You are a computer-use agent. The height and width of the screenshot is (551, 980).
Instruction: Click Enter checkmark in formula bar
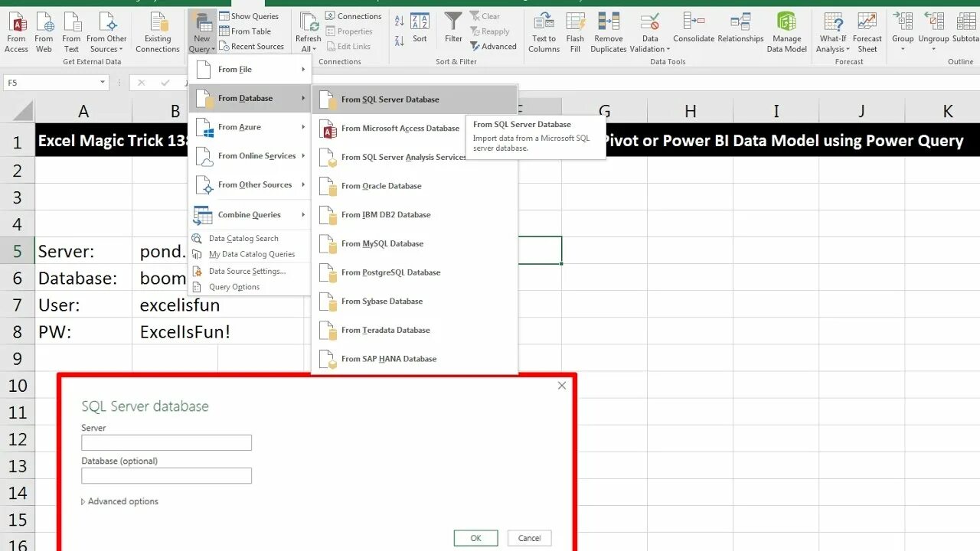[165, 83]
